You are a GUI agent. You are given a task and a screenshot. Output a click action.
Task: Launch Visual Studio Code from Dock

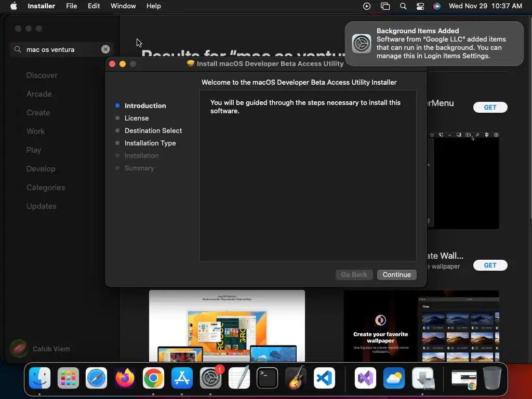pyautogui.click(x=324, y=378)
